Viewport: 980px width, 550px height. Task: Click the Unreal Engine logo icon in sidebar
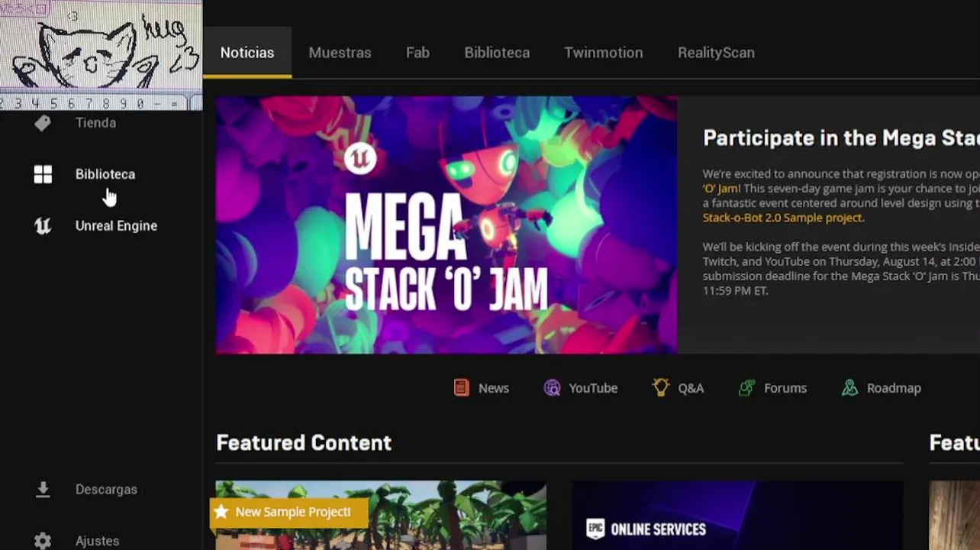[x=43, y=225]
